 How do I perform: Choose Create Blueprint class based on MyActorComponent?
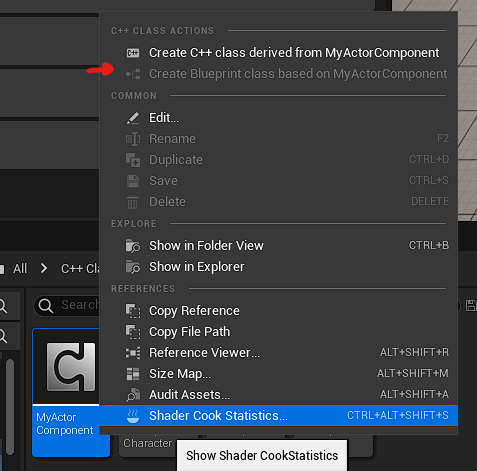point(279,74)
